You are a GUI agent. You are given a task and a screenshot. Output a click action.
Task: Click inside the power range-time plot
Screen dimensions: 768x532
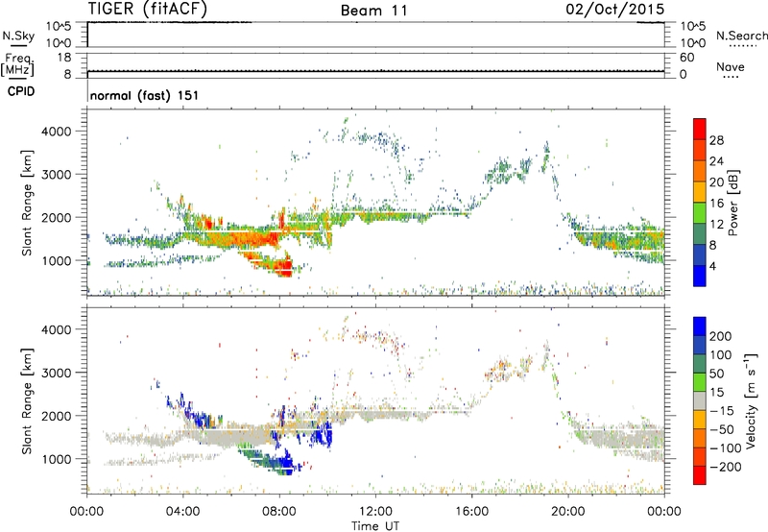(375, 203)
